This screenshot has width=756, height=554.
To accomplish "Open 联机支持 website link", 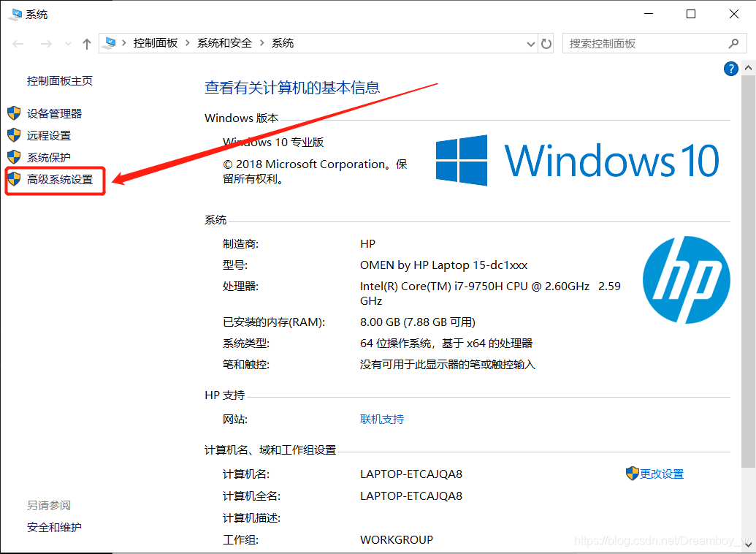I will tap(382, 419).
